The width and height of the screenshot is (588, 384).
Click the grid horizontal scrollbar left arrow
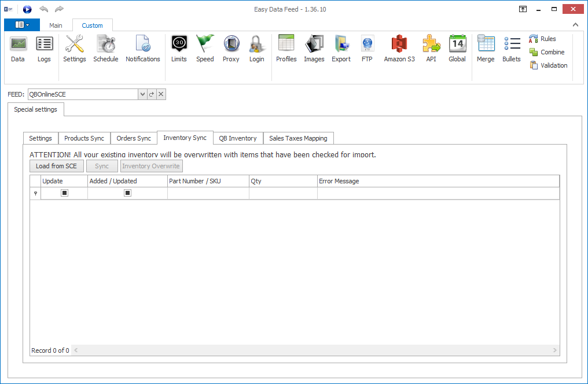pyautogui.click(x=76, y=350)
